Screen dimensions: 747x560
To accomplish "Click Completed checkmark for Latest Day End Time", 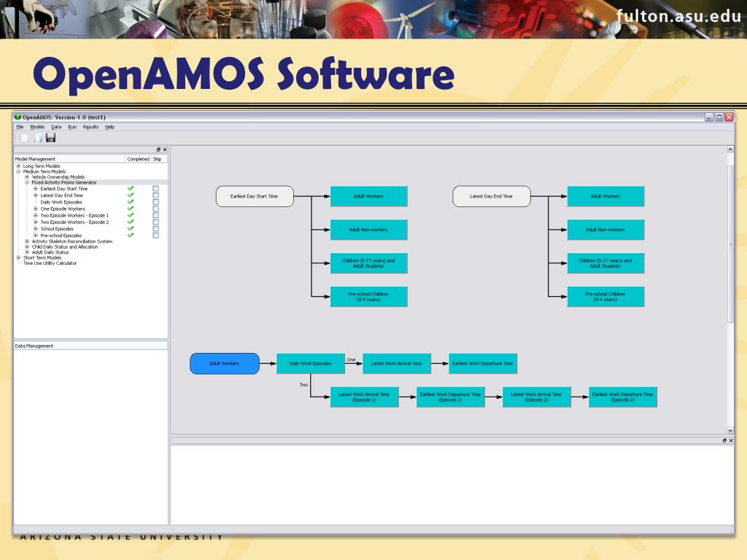I will [x=131, y=195].
